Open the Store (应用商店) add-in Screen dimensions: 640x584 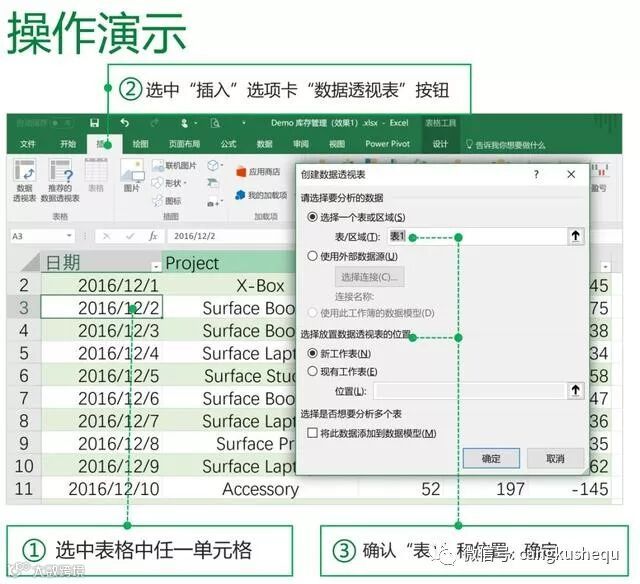click(258, 171)
